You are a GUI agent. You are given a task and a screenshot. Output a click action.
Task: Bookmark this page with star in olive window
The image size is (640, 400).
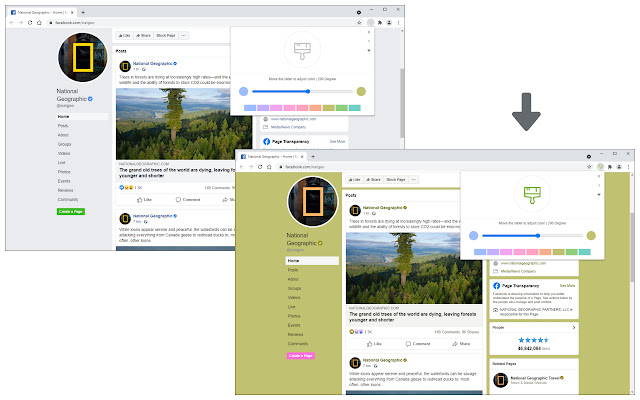[x=589, y=167]
